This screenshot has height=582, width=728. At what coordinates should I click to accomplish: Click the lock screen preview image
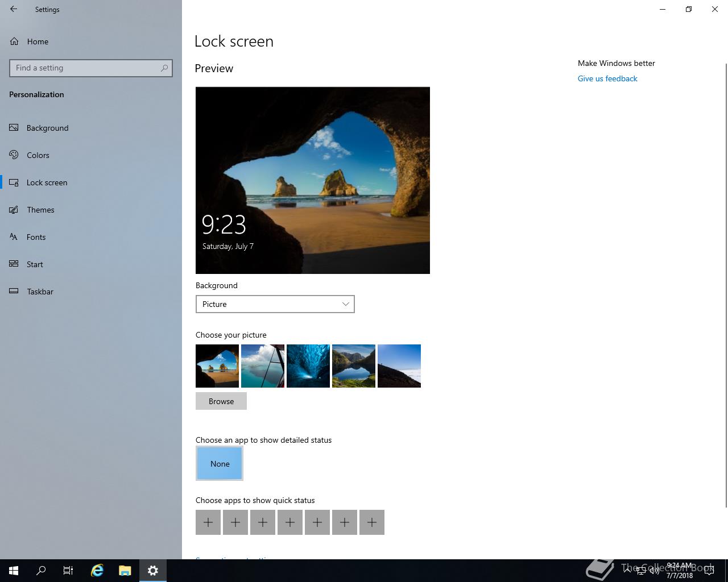pos(313,180)
